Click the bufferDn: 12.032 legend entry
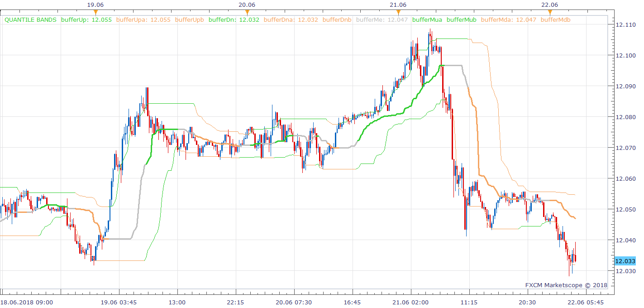The image size is (644, 308). click(234, 20)
